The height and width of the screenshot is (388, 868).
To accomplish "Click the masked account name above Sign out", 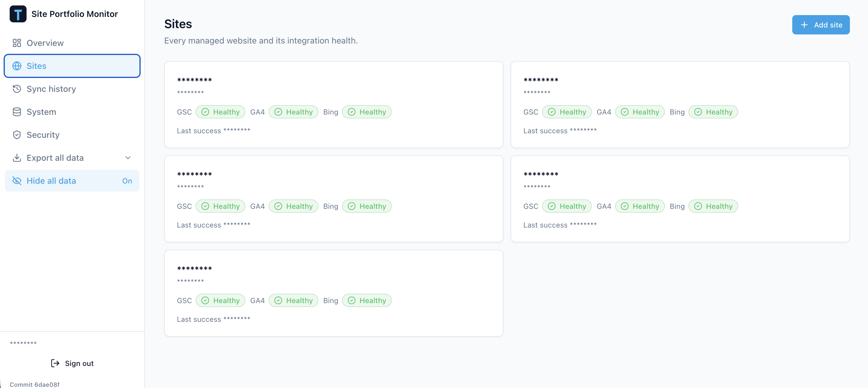I will point(23,343).
